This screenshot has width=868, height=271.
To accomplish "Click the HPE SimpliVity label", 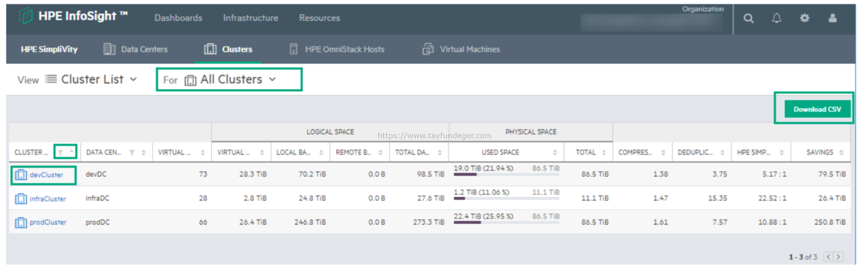I will [x=49, y=49].
